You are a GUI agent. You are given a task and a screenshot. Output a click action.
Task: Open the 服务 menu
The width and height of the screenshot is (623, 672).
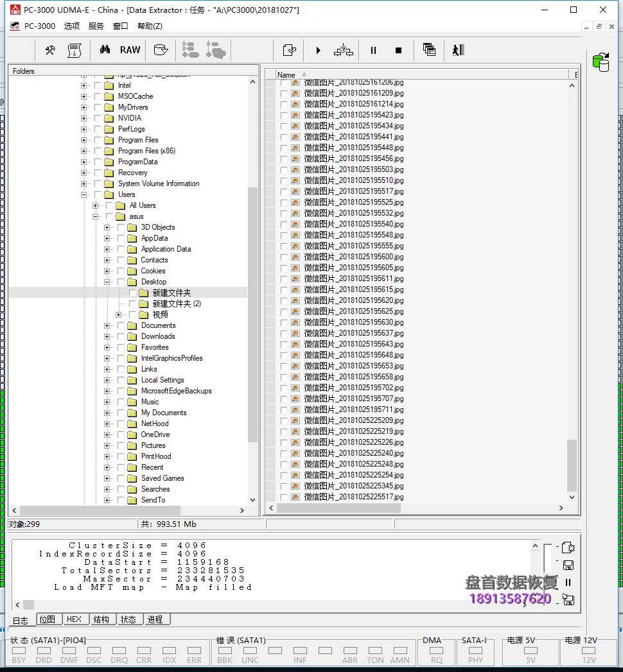(x=96, y=26)
